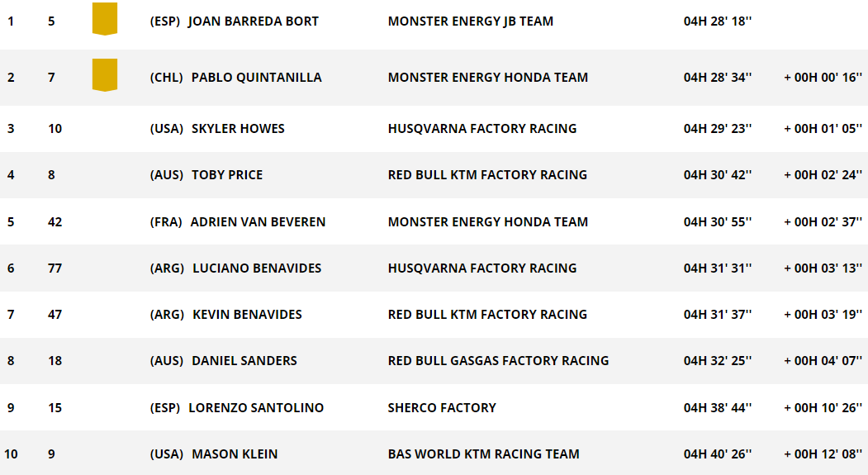
Task: Select Toby Price in standings
Action: click(x=227, y=175)
